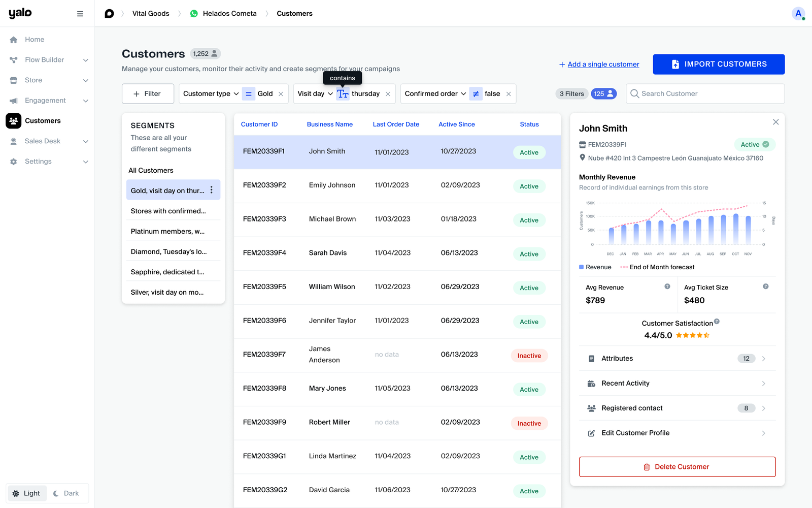Close the John Smith detail panel
Screen dimensions: 812x508
(775, 122)
